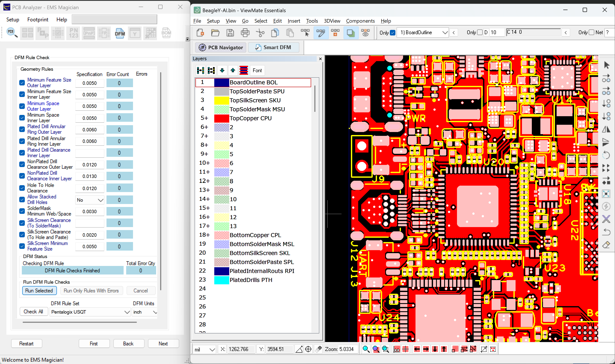This screenshot has height=364, width=615.
Task: Select the pointer arrow tool in right sidebar
Action: pos(606,65)
